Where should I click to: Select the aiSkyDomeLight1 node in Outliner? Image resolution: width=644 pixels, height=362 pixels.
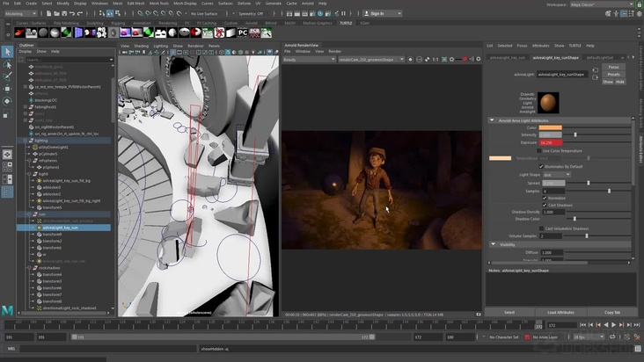click(x=55, y=148)
